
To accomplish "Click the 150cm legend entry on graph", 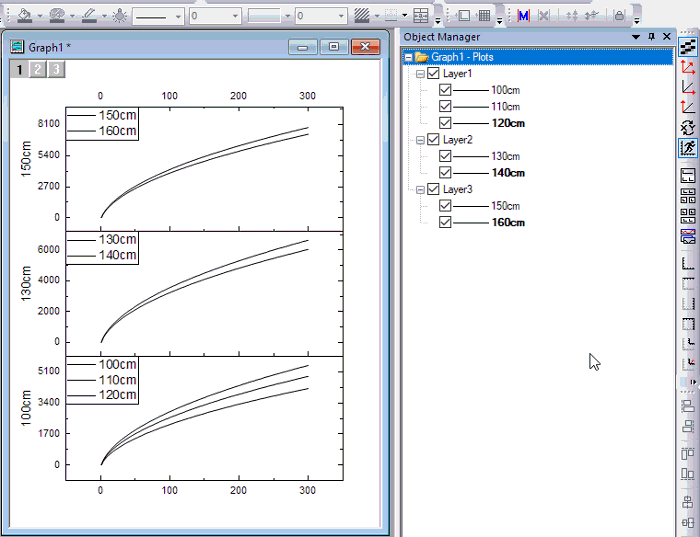I will coord(117,115).
